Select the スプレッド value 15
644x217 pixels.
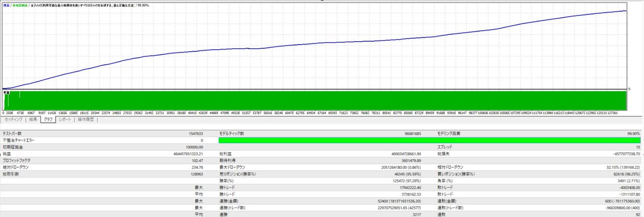click(638, 147)
